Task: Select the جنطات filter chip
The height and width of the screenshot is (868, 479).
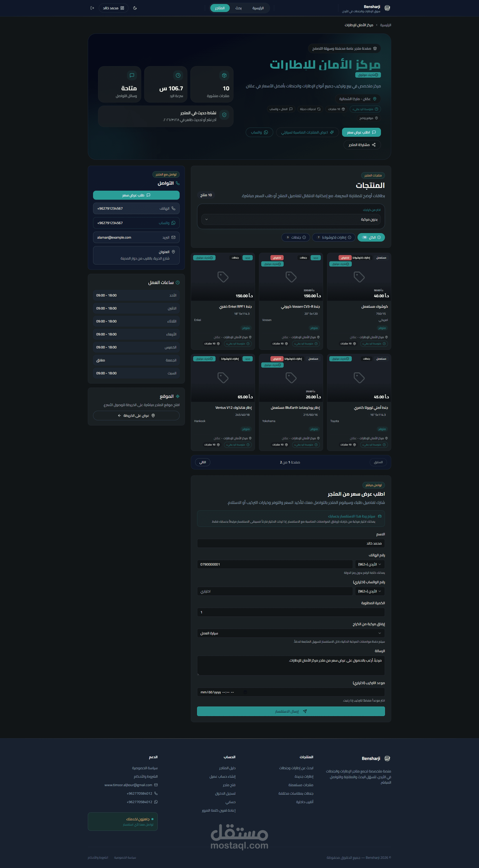Action: pyautogui.click(x=295, y=238)
